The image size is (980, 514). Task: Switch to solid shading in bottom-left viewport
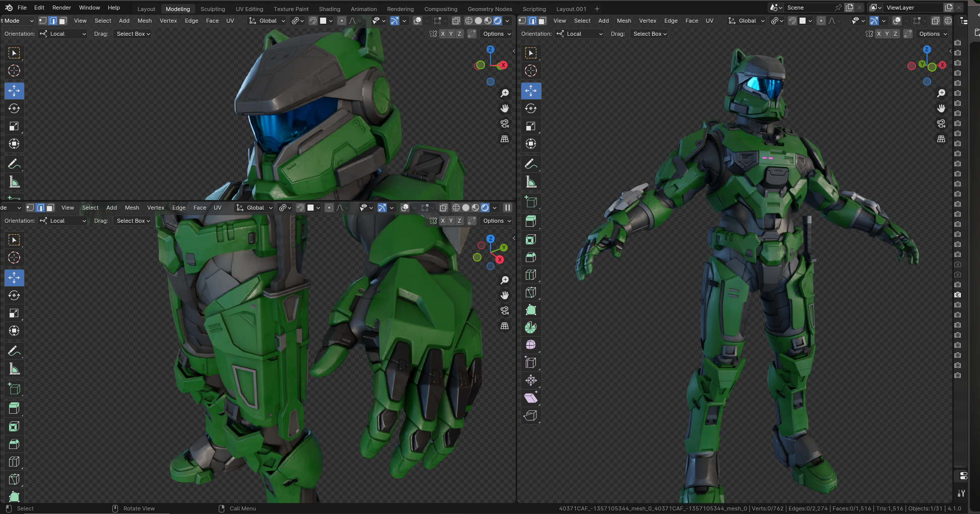[466, 208]
